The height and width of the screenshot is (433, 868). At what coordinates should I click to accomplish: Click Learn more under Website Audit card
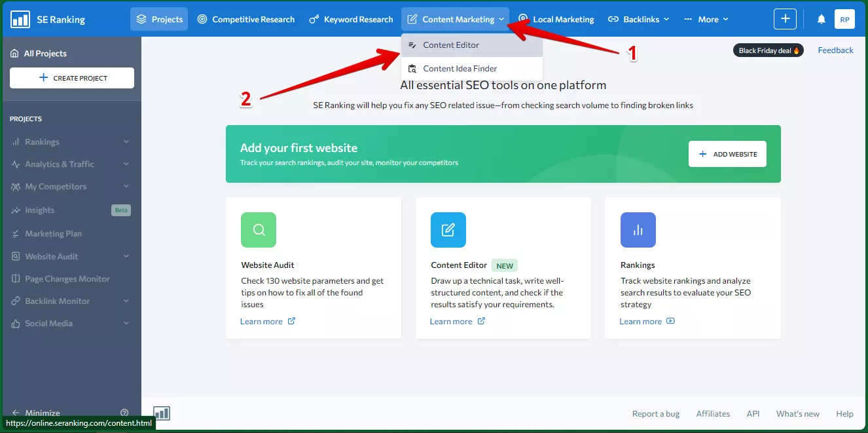(x=268, y=322)
